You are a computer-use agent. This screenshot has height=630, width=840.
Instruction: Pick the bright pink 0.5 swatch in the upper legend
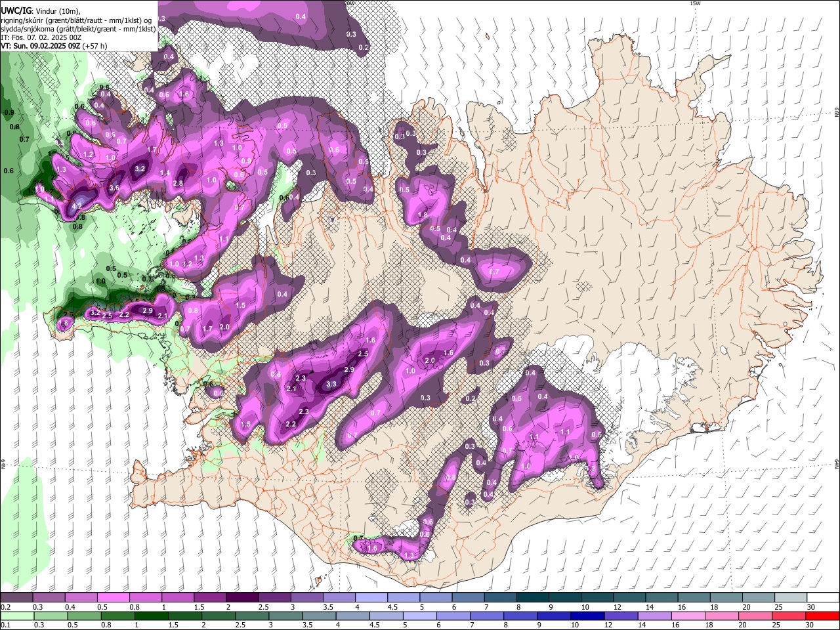click(113, 597)
